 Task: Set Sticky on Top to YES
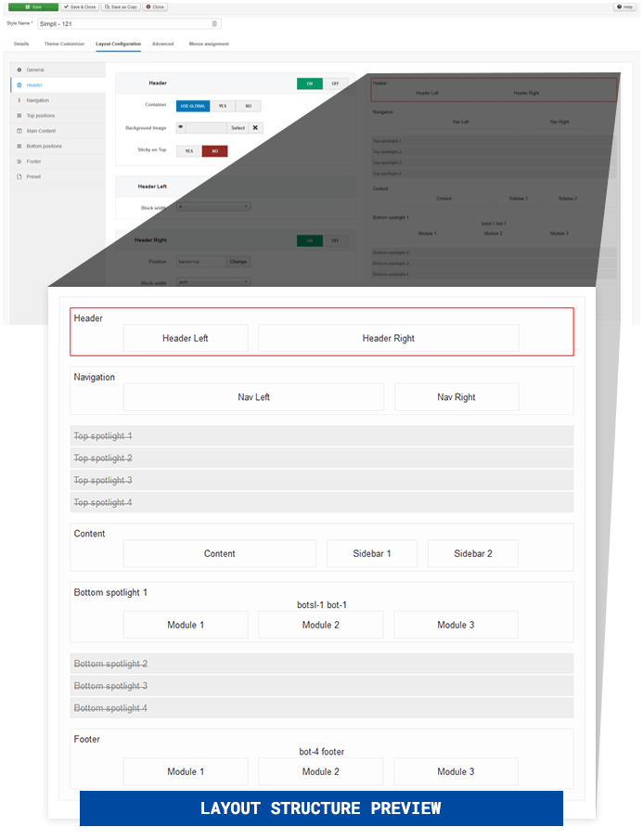[x=188, y=150]
